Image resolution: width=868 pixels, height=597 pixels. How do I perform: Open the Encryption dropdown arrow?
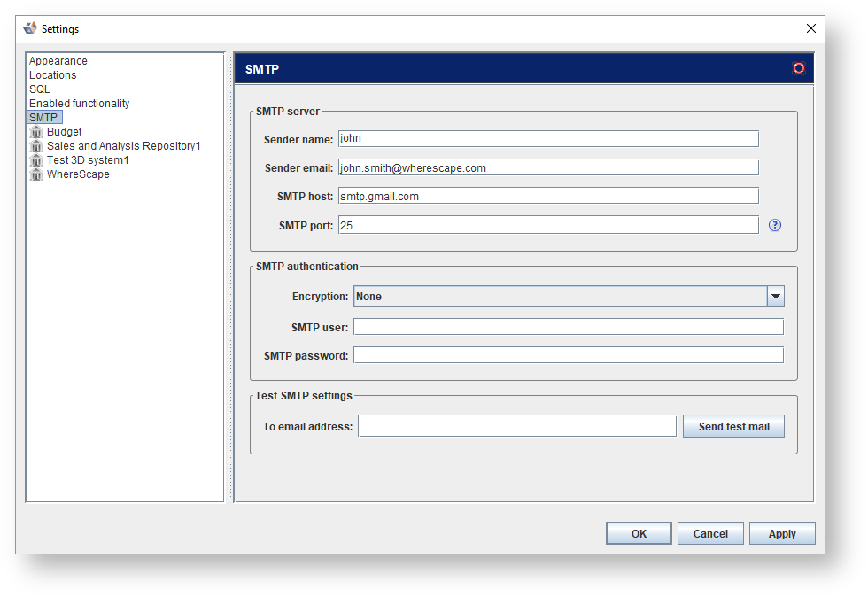775,297
